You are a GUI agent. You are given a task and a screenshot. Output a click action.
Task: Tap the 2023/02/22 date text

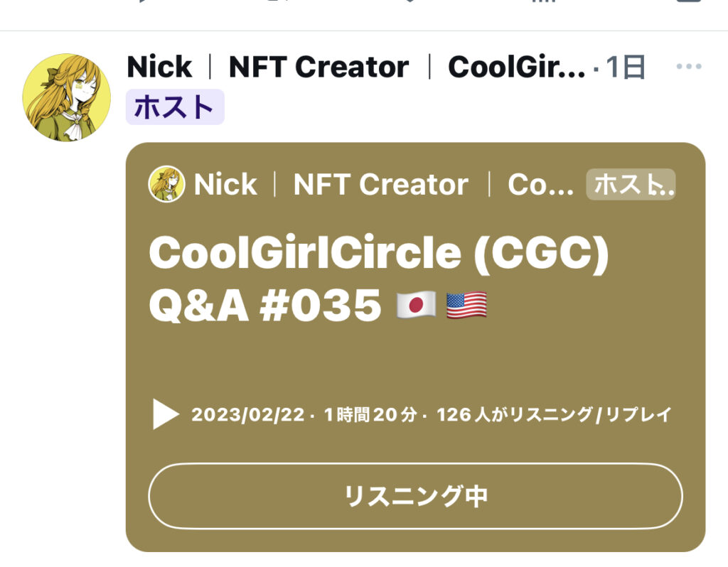248,414
